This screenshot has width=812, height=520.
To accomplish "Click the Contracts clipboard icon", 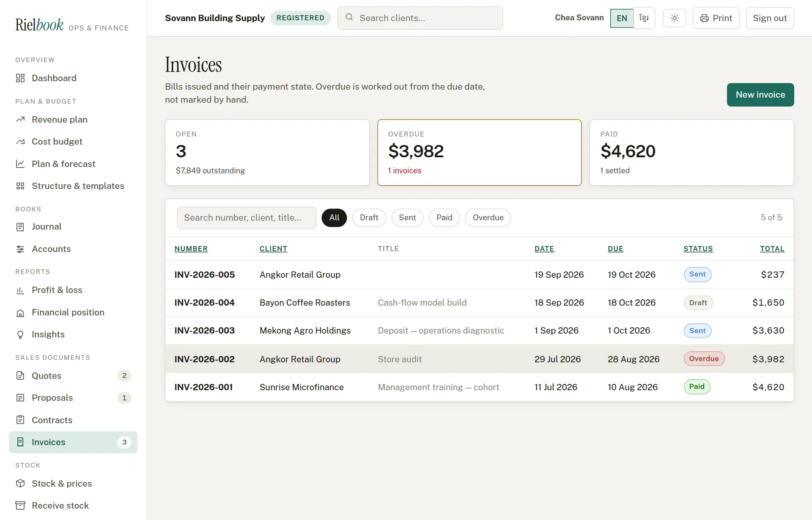I will click(20, 420).
